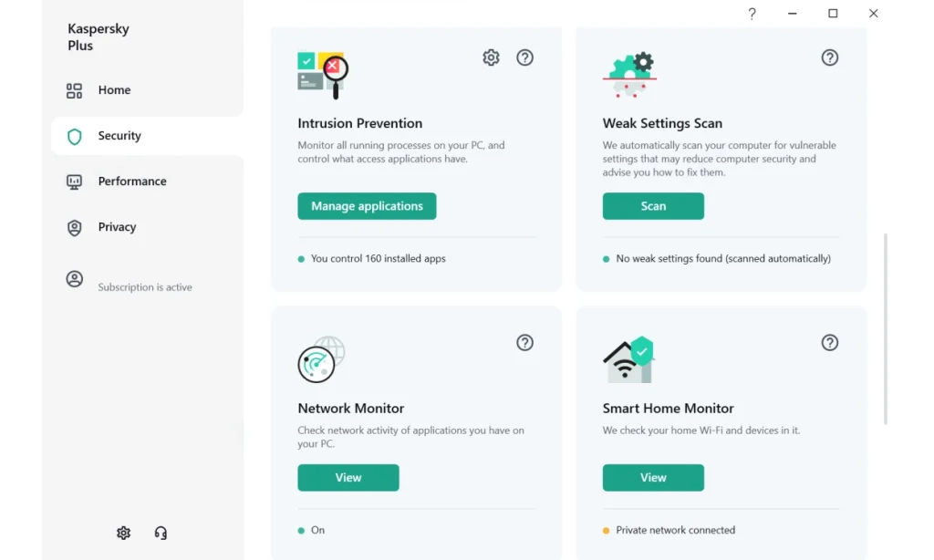The image size is (934, 560).
Task: Switch to the Performance tab
Action: 132,181
